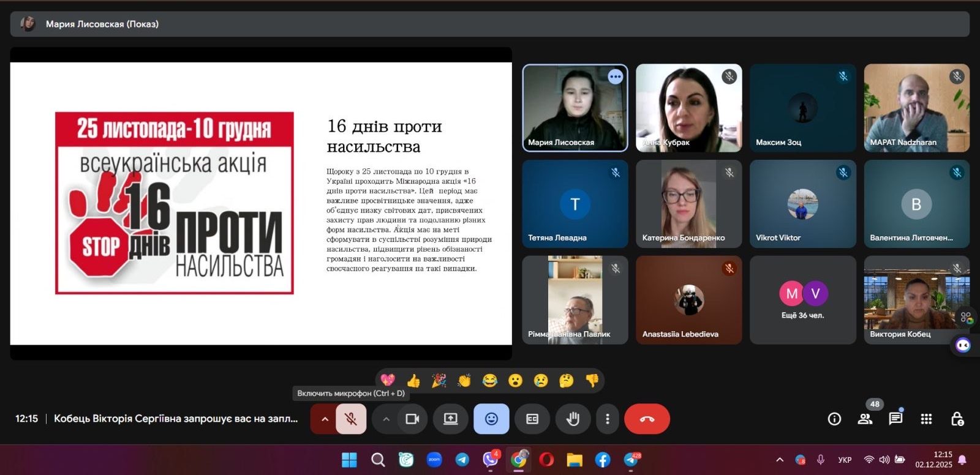
Task: Select МАРАТ Nadzharan video tile
Action: (917, 108)
